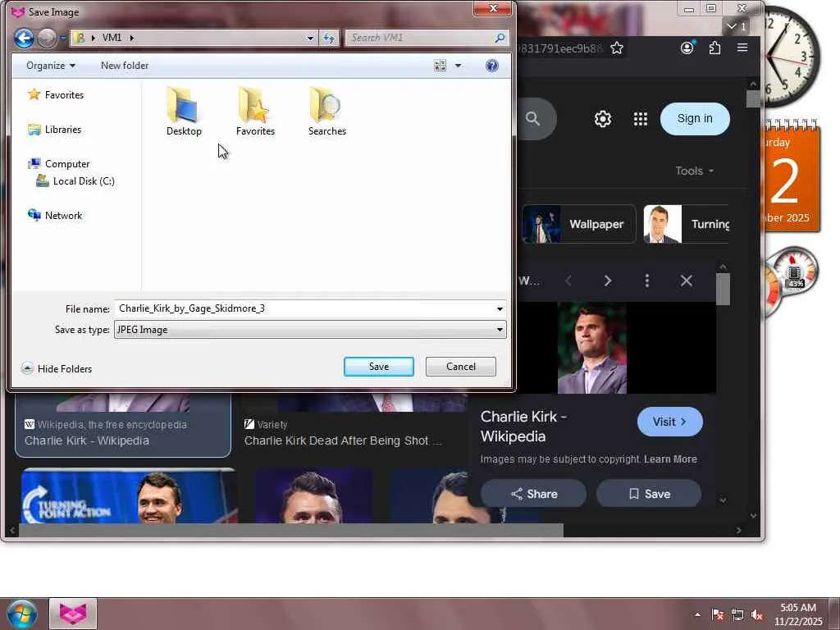This screenshot has height=630, width=840.
Task: Click the Action Center flag tray icon
Action: tap(717, 615)
